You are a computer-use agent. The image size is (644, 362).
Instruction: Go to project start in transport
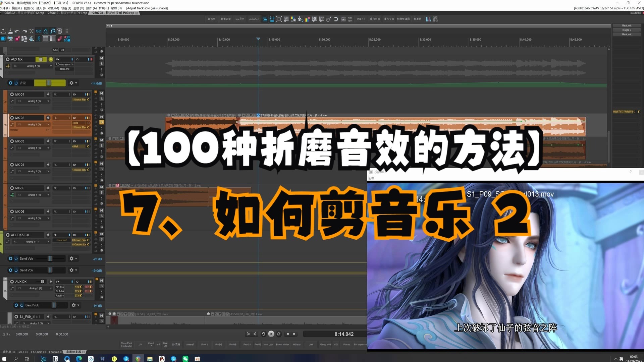coord(248,334)
